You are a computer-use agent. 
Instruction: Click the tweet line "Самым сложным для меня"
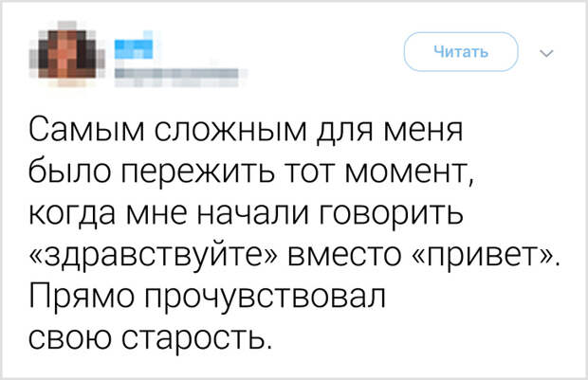coord(246,131)
